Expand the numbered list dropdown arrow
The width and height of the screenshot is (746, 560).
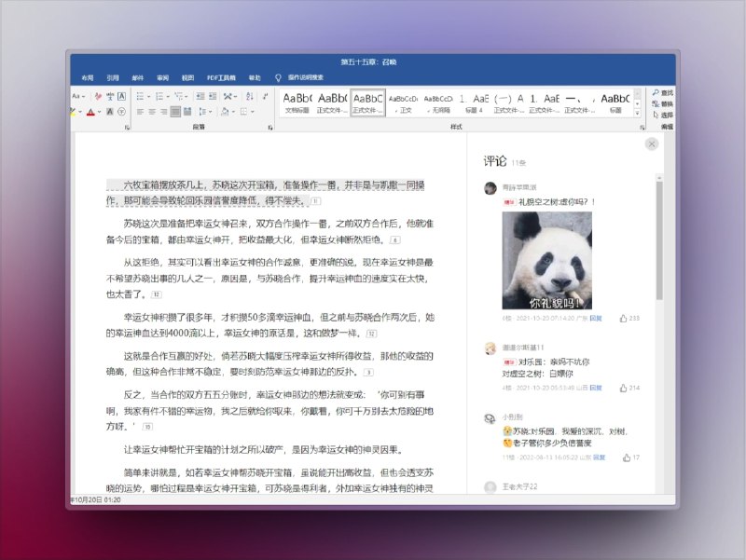(x=168, y=96)
